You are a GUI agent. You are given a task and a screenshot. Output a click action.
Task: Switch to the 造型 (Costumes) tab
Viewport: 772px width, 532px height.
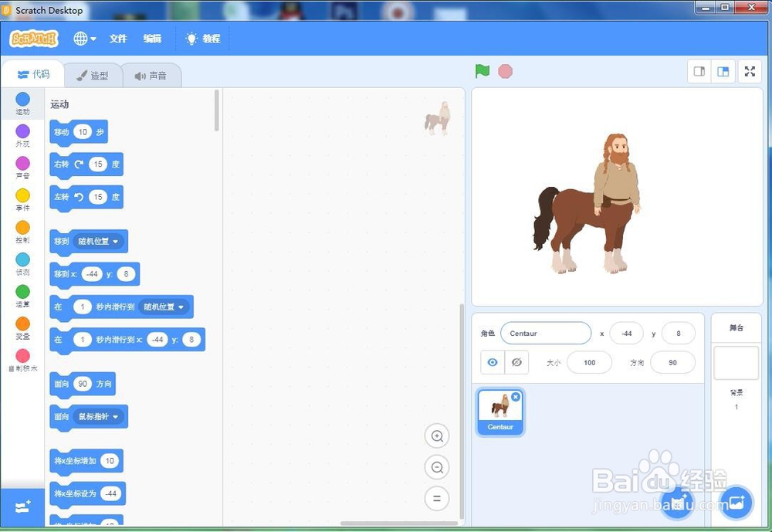pos(93,76)
